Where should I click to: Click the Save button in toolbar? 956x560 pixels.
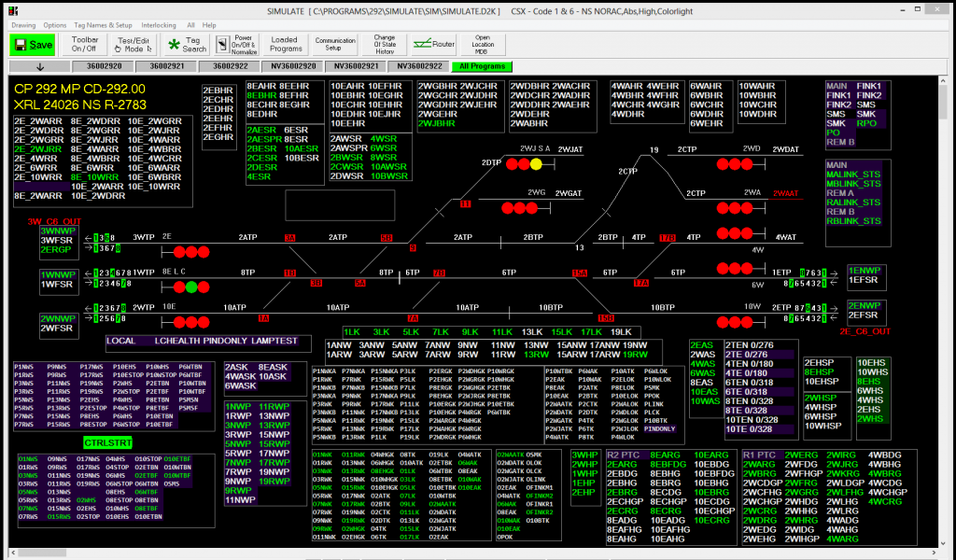[33, 45]
